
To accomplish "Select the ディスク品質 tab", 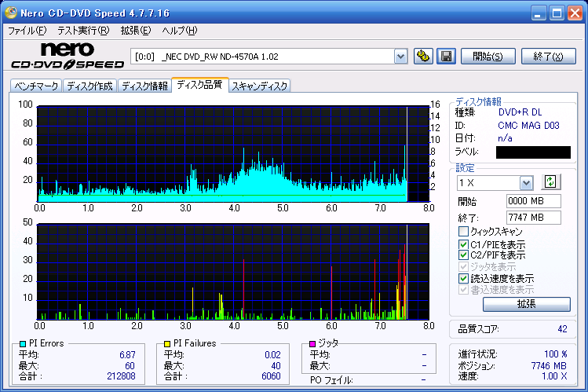I will [199, 85].
